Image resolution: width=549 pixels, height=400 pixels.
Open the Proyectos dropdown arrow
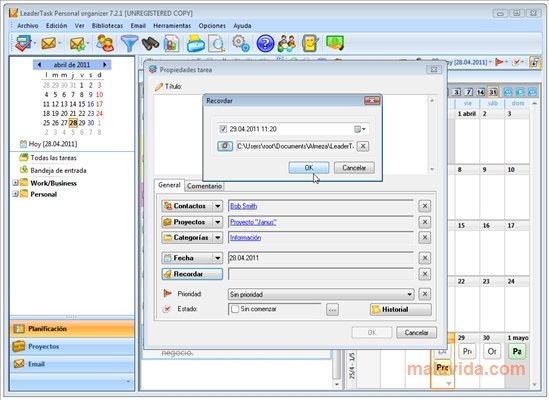coord(217,222)
